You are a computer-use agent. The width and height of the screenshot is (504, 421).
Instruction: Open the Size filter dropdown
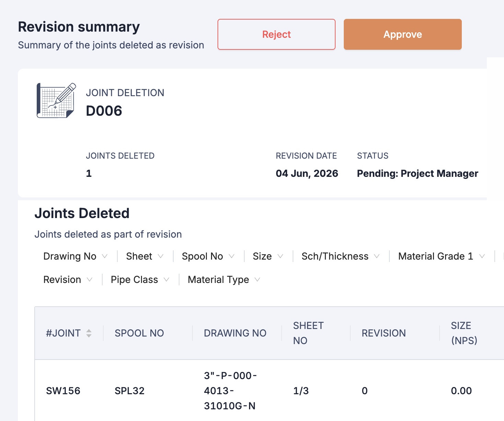click(268, 256)
